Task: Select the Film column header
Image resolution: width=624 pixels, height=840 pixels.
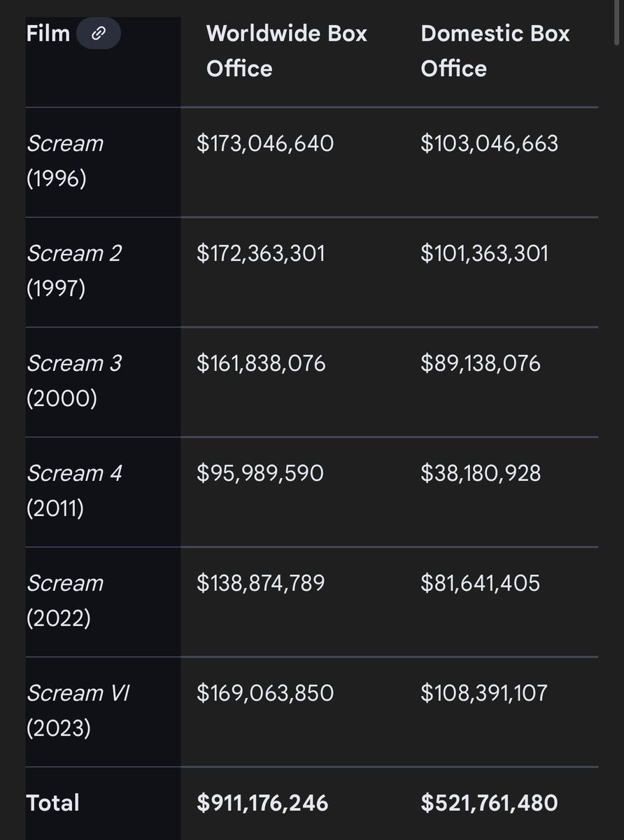Action: point(48,34)
